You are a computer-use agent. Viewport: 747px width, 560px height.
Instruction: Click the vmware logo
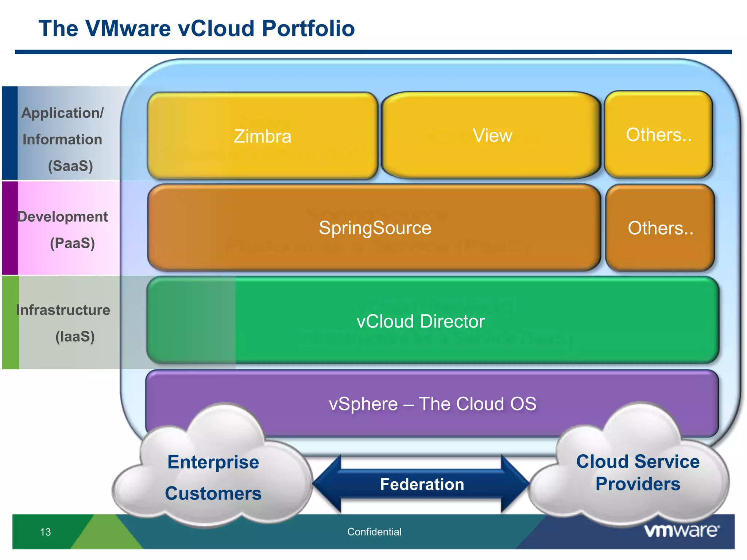(681, 530)
